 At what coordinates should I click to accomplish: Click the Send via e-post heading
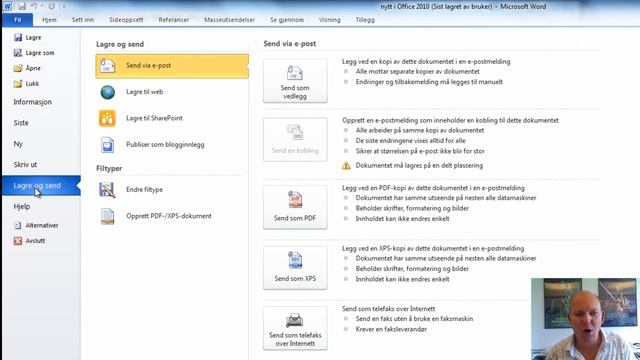(x=290, y=43)
